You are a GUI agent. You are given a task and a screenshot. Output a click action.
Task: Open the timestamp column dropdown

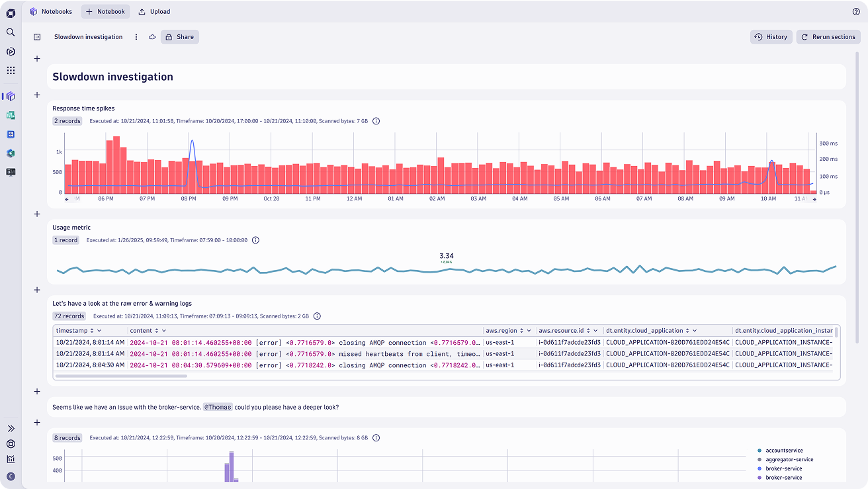[x=99, y=330]
